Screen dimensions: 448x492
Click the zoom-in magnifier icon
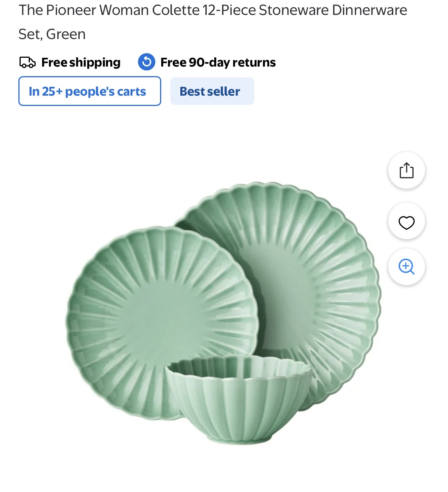tap(406, 267)
